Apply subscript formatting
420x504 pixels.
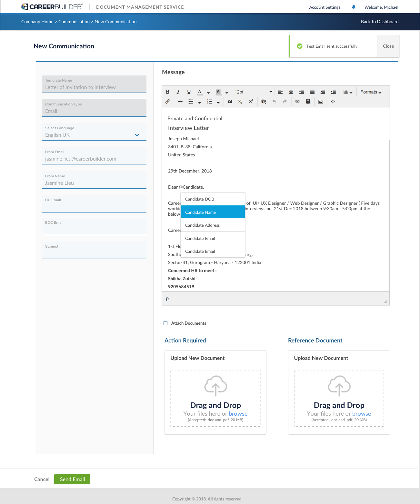pos(240,102)
